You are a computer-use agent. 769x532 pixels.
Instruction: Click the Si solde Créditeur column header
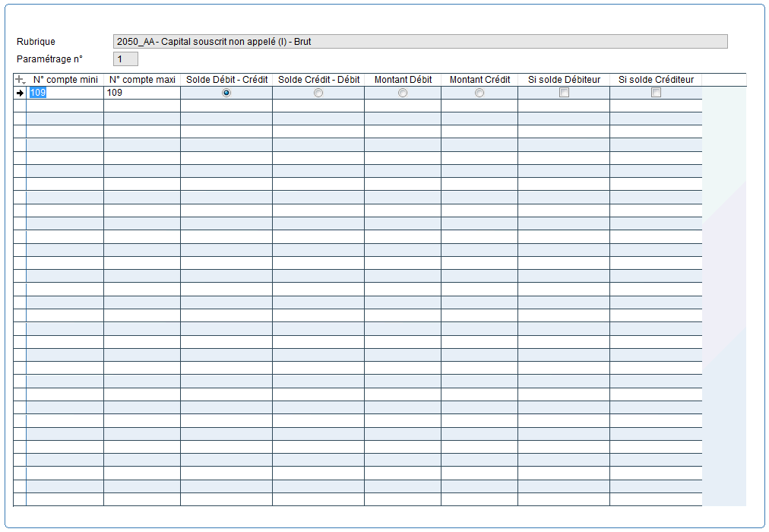pos(656,80)
